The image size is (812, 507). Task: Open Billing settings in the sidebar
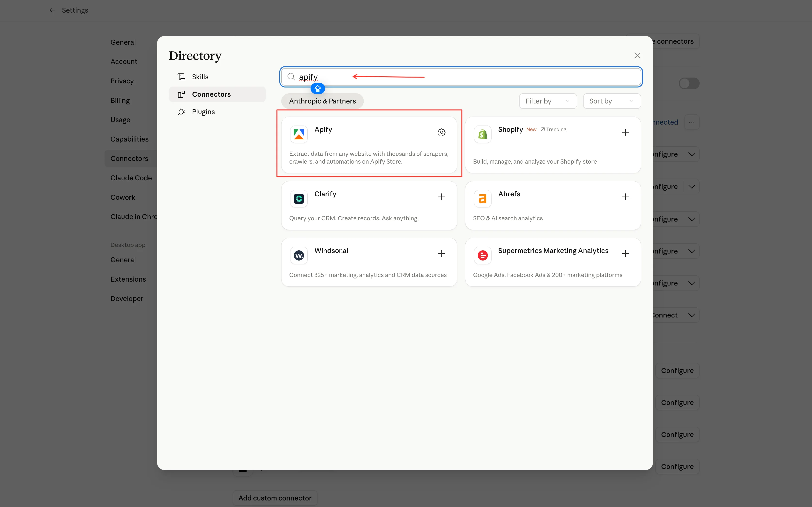tap(120, 101)
